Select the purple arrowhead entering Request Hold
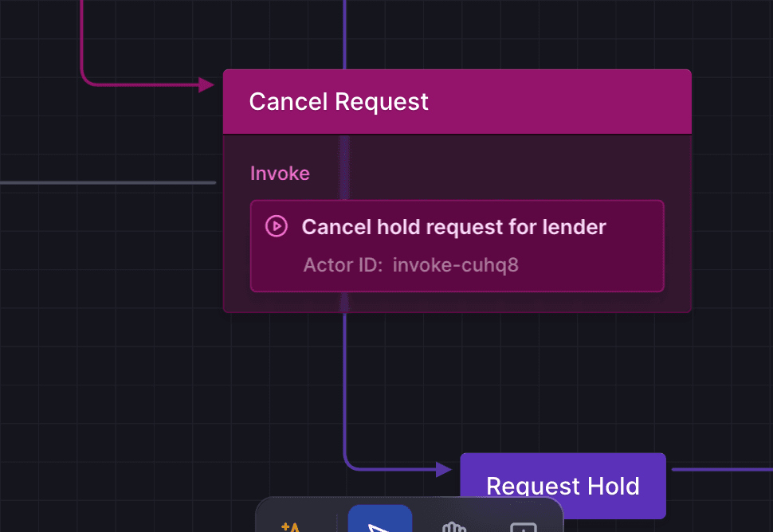 tap(444, 469)
